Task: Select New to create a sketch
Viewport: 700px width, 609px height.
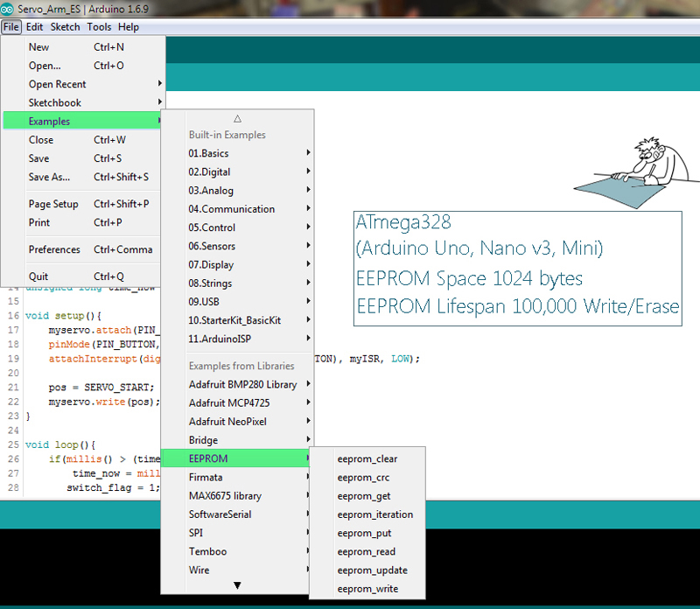Action: (38, 47)
